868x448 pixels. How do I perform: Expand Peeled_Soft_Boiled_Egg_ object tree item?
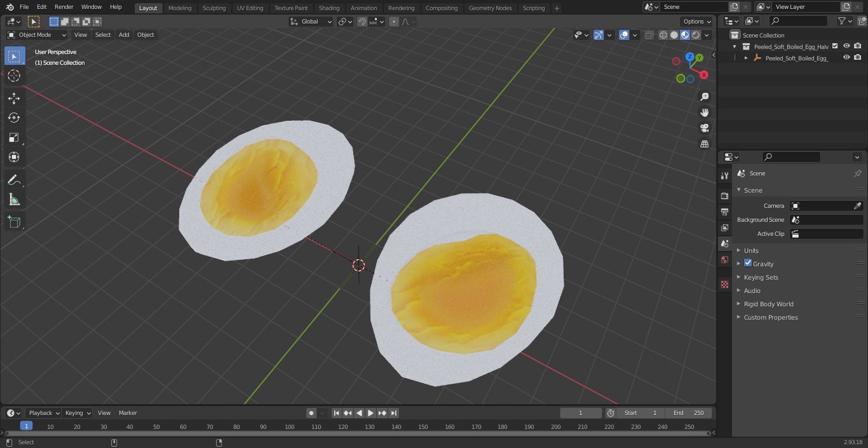coord(746,58)
